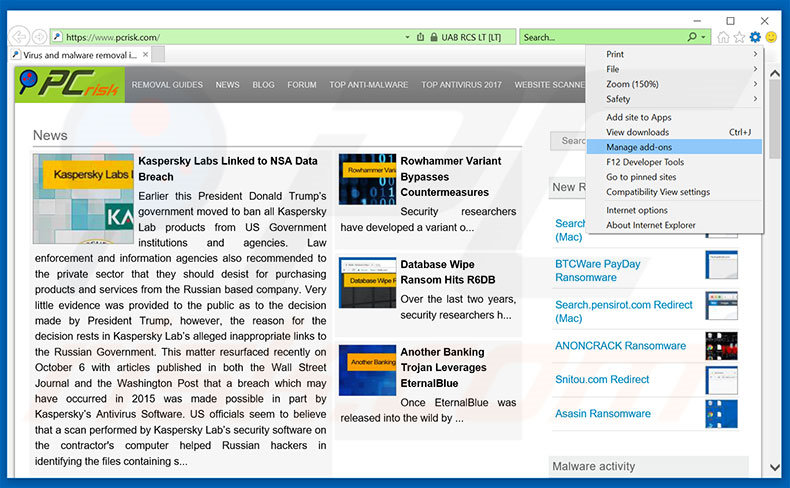Viewport: 790px width, 488px height.
Task: Click the Asasin Ransomware thumbnail image
Action: point(721,414)
